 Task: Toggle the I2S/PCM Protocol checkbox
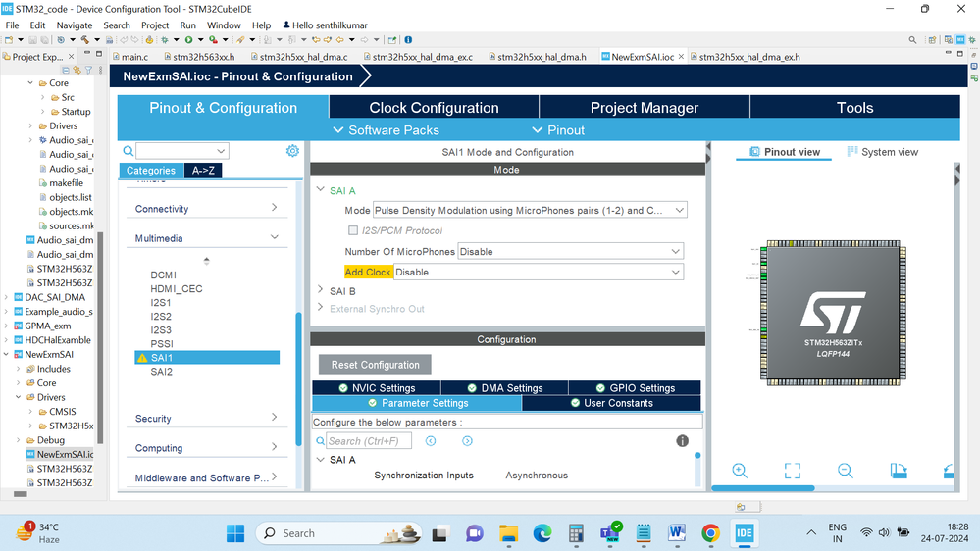pos(353,230)
